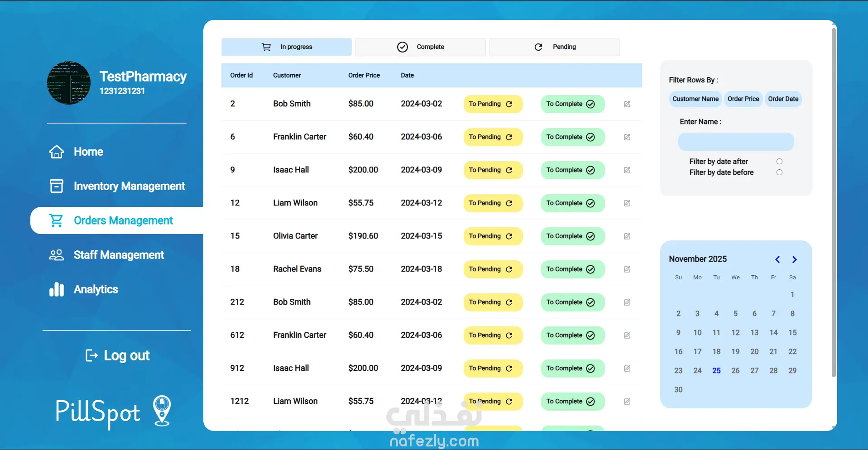Select the Filter by date before radio

(x=779, y=172)
